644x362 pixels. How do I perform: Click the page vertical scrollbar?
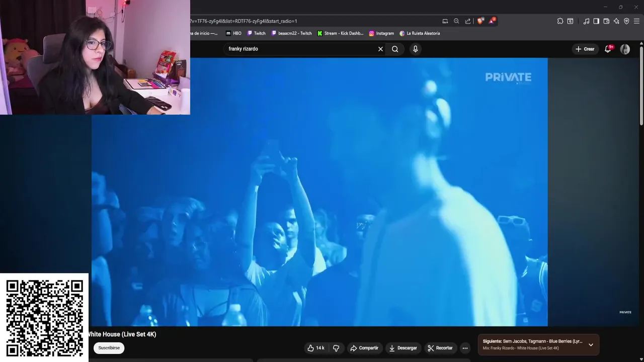pyautogui.click(x=641, y=85)
